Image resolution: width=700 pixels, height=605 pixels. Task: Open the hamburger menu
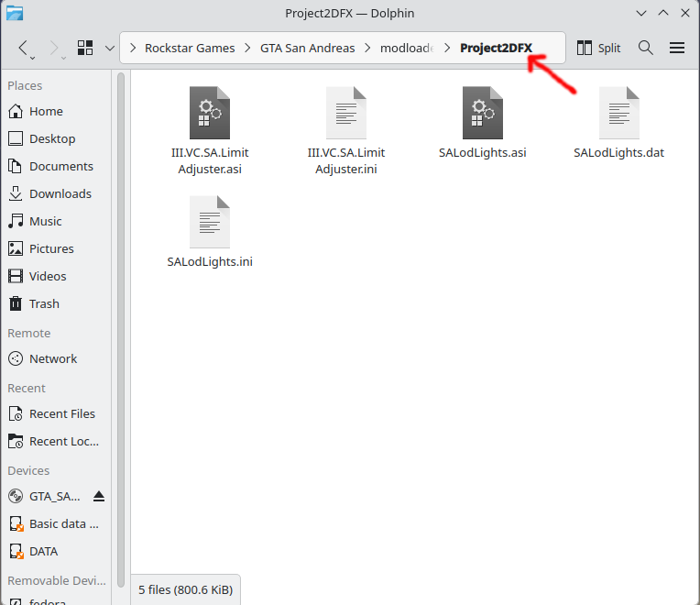[x=677, y=48]
